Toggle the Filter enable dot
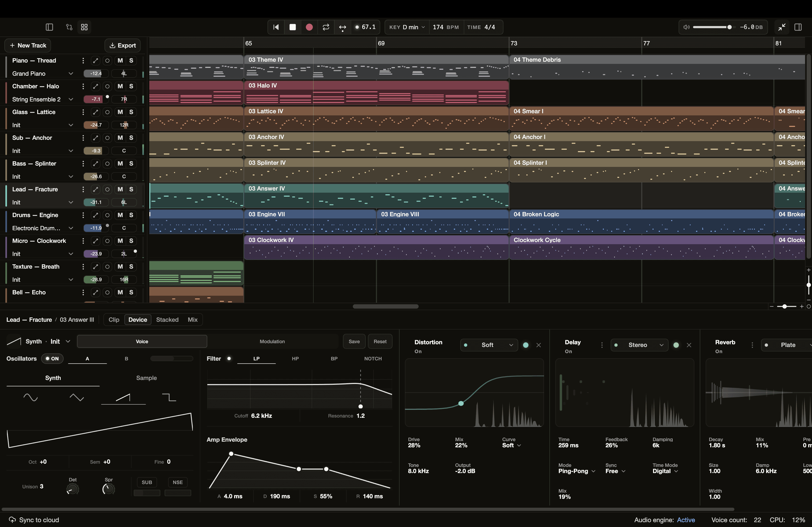This screenshot has width=812, height=527. (x=229, y=358)
